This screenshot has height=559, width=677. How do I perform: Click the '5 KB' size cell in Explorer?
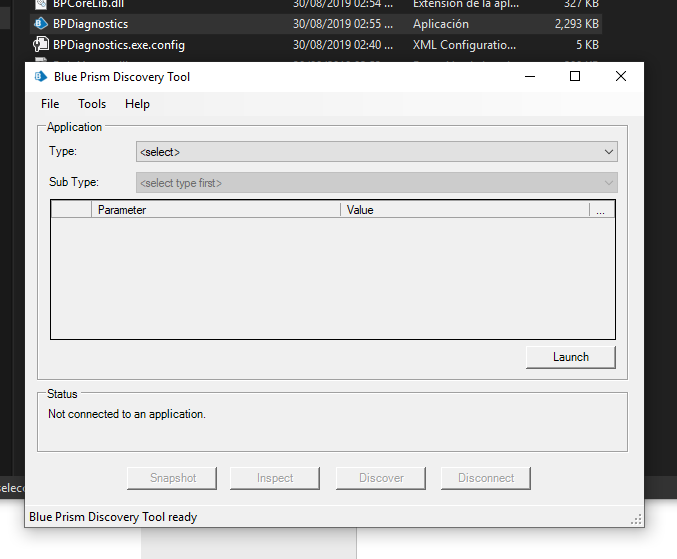587,45
